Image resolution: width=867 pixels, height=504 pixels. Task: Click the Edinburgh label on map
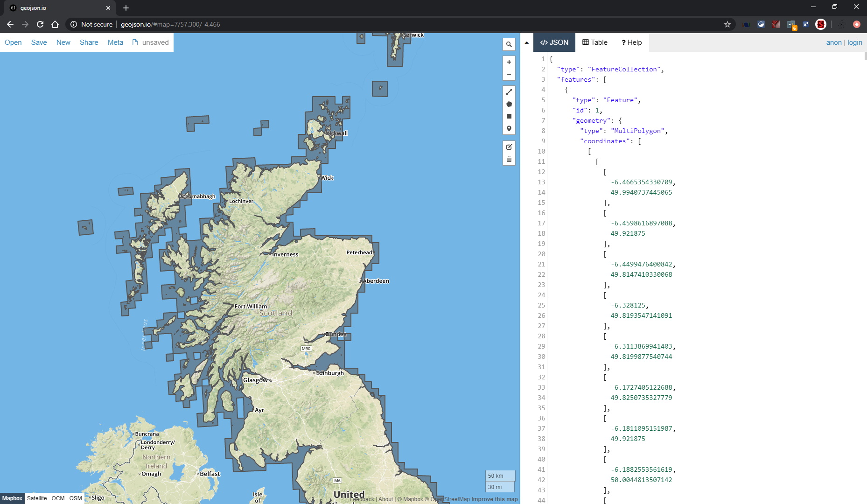coord(330,373)
